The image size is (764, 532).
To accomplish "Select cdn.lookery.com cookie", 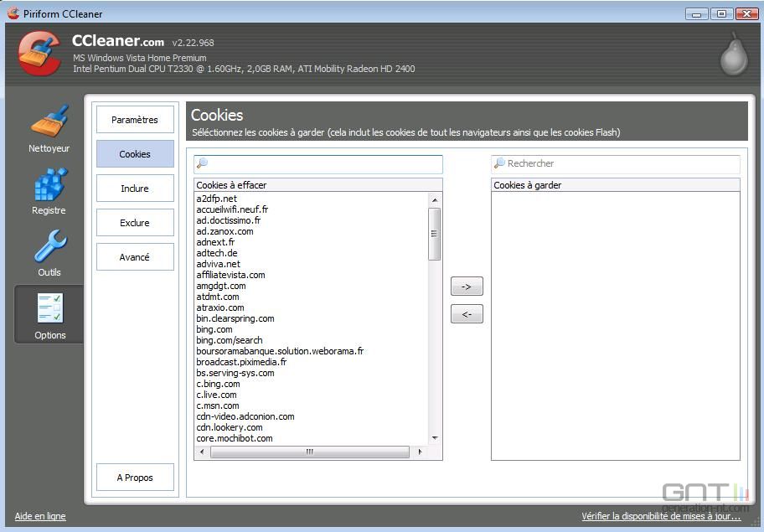I will pyautogui.click(x=230, y=427).
